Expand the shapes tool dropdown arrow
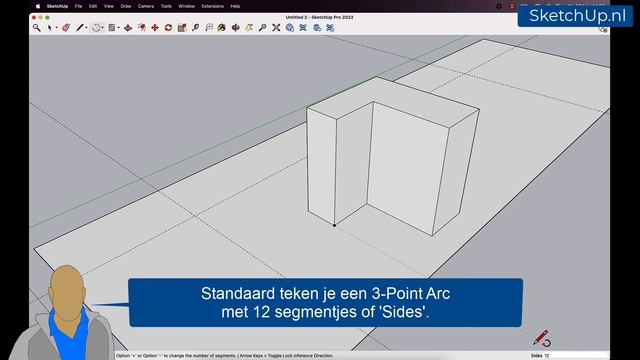640x360 pixels. click(118, 28)
